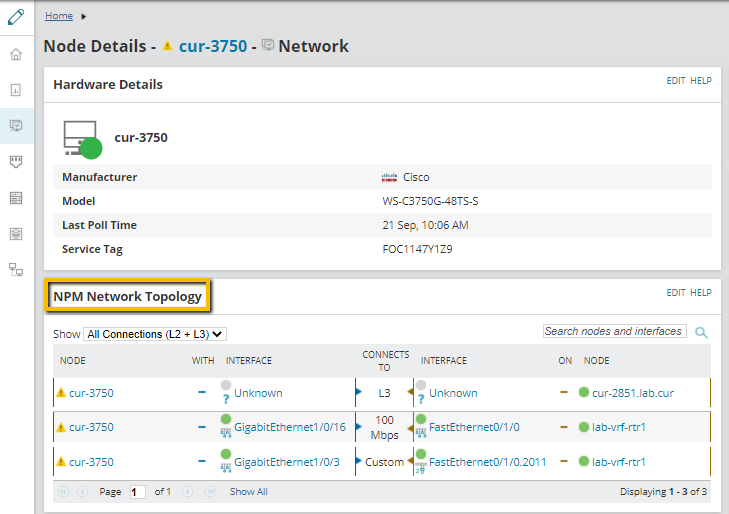Click HELP on Hardware Details panel
This screenshot has width=729, height=514.
tap(701, 81)
